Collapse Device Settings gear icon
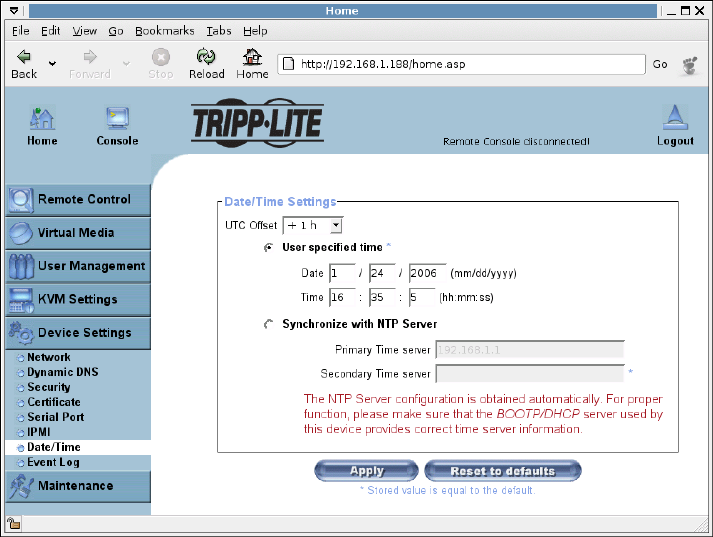Viewport: 713px width, 537px height. pyautogui.click(x=21, y=332)
